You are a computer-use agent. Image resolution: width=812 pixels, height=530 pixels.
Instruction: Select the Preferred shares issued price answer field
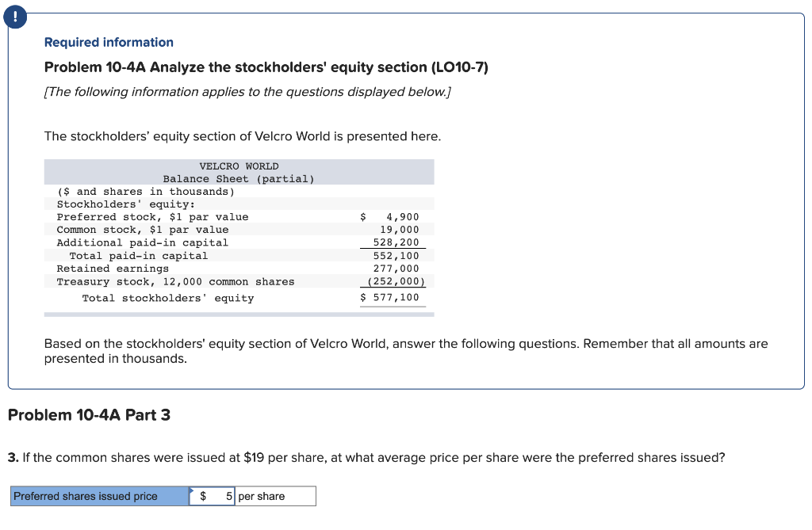[213, 495]
